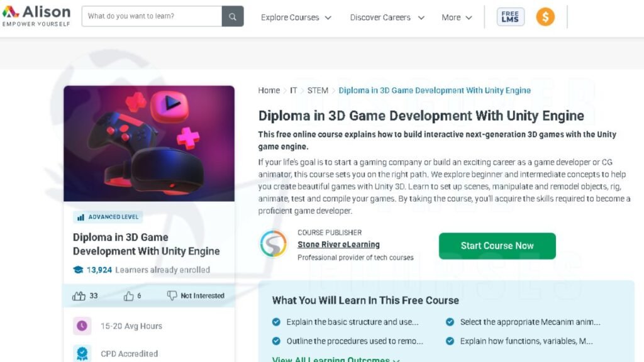Click the Advanced Level badge

coord(108,217)
